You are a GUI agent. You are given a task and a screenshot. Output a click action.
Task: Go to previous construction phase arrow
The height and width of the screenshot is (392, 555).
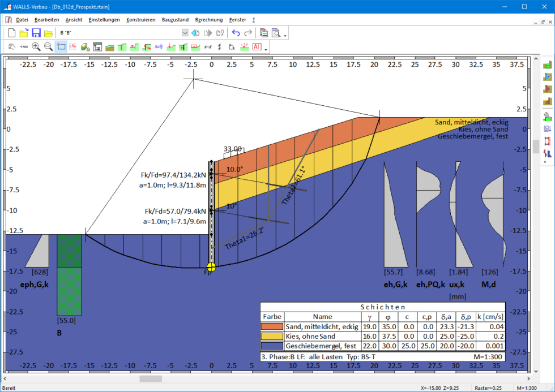click(x=195, y=33)
